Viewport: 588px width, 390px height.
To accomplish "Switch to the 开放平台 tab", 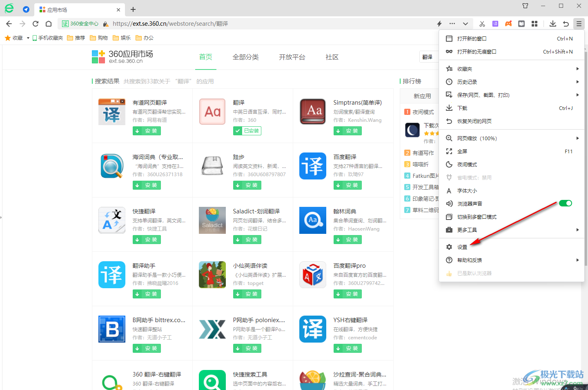I will point(292,57).
